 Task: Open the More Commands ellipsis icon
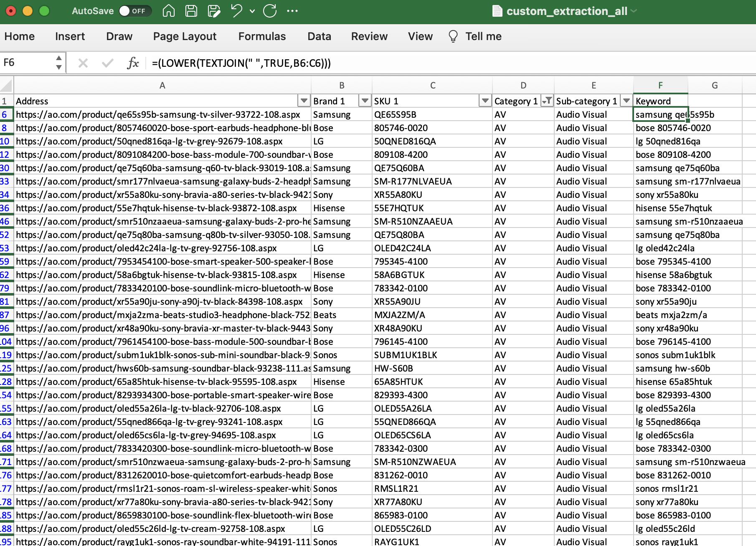point(293,11)
